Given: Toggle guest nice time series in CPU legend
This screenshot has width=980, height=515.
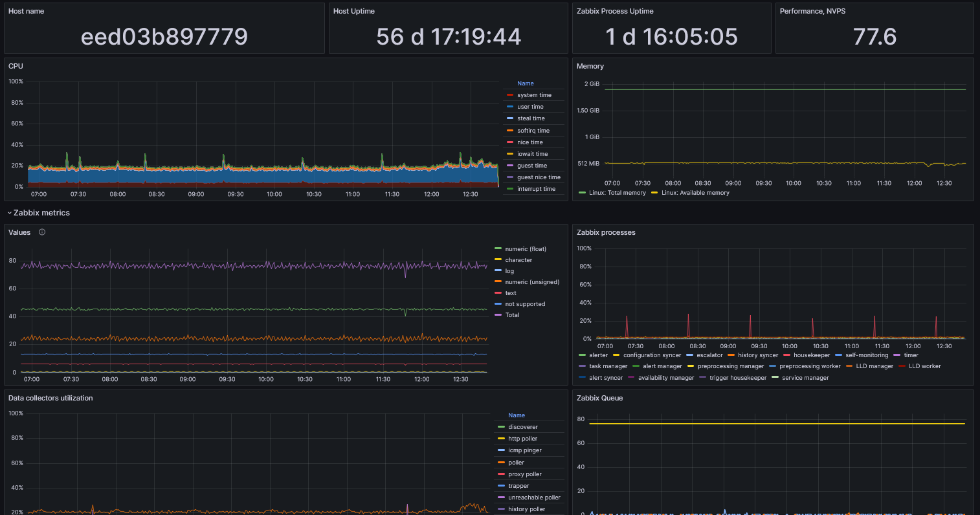Looking at the screenshot, I should (x=539, y=177).
